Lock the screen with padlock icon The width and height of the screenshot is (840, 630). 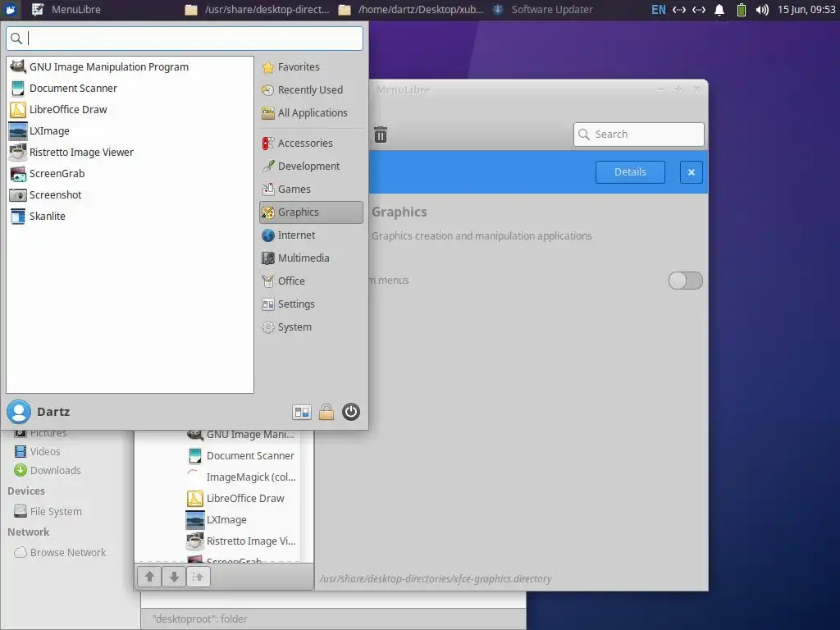326,412
